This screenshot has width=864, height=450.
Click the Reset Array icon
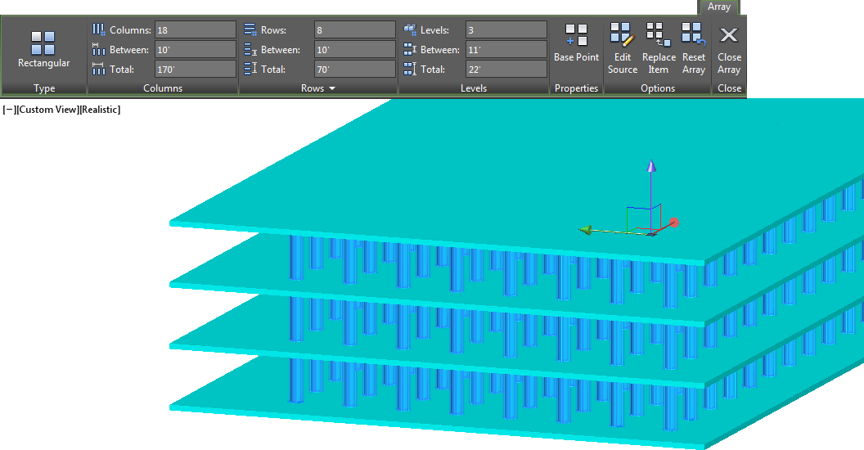point(693,36)
